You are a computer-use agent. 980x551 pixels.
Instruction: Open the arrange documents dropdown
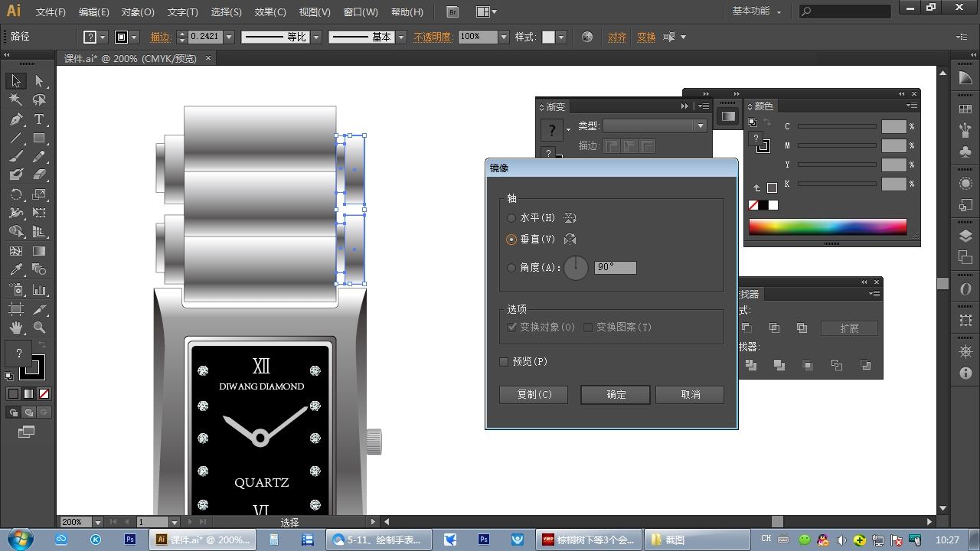click(x=486, y=12)
